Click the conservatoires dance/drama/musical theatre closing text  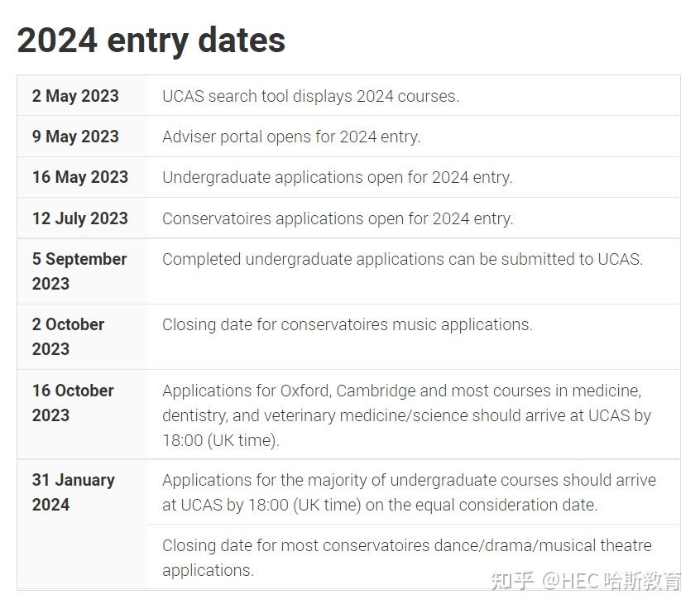coord(406,557)
